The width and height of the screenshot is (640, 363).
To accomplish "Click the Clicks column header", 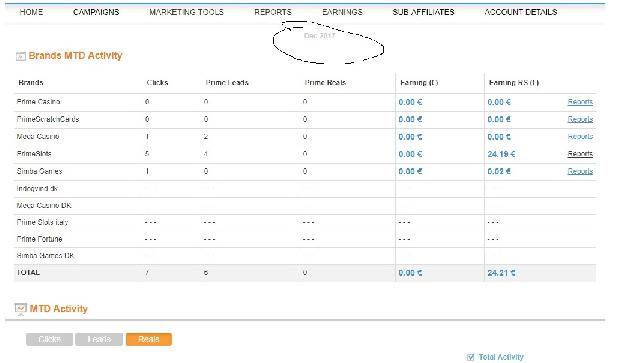I will click(157, 82).
